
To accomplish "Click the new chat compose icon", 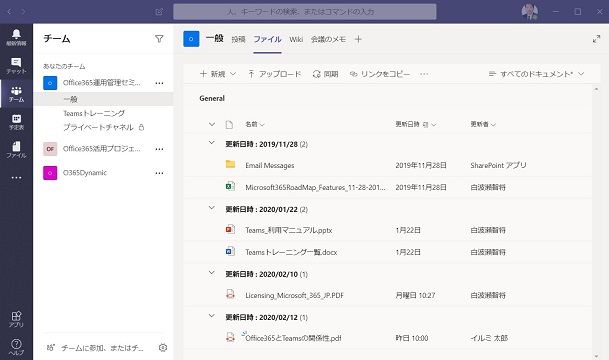I will (159, 12).
